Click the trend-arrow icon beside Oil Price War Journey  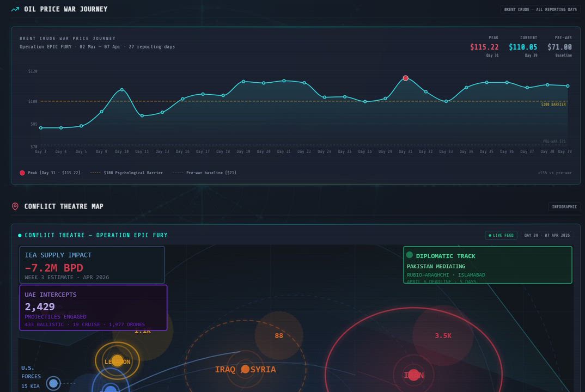click(x=15, y=9)
